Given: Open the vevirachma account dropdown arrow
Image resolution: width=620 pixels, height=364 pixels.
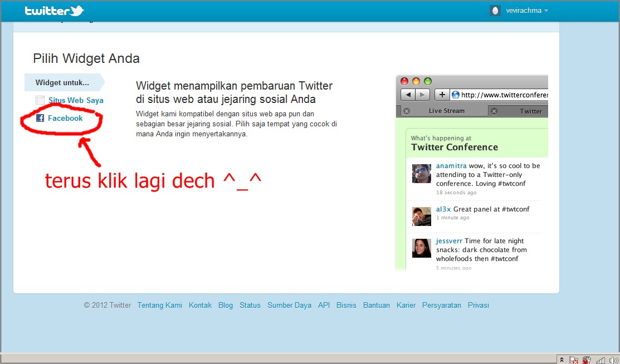Looking at the screenshot, I should (546, 11).
